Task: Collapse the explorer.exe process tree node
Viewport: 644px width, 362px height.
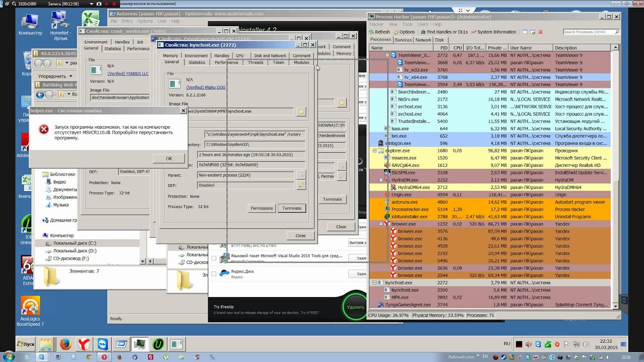Action: coord(374,150)
